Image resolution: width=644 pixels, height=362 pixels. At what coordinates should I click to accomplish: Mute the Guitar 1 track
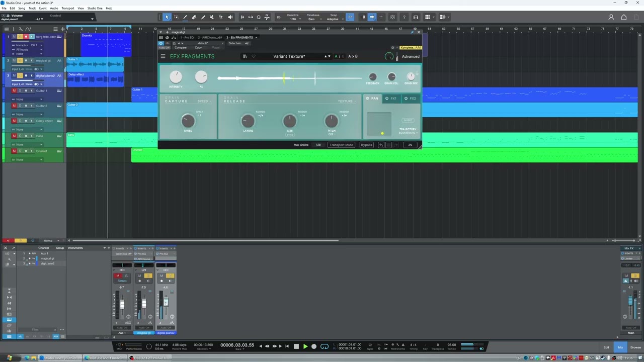(x=14, y=90)
